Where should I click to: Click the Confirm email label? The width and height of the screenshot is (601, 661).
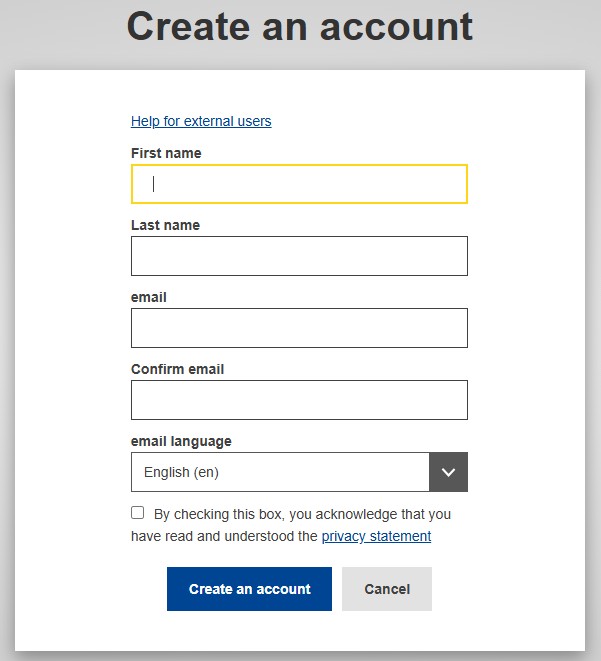(177, 369)
